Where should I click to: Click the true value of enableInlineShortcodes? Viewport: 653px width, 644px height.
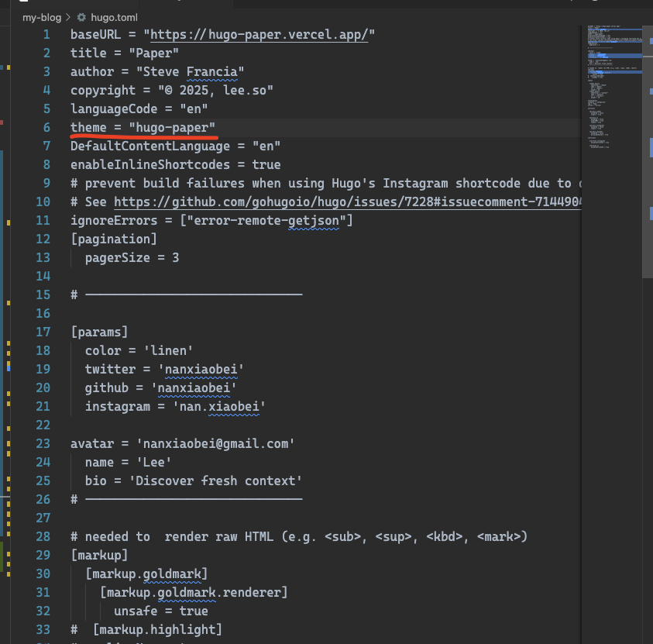point(266,165)
